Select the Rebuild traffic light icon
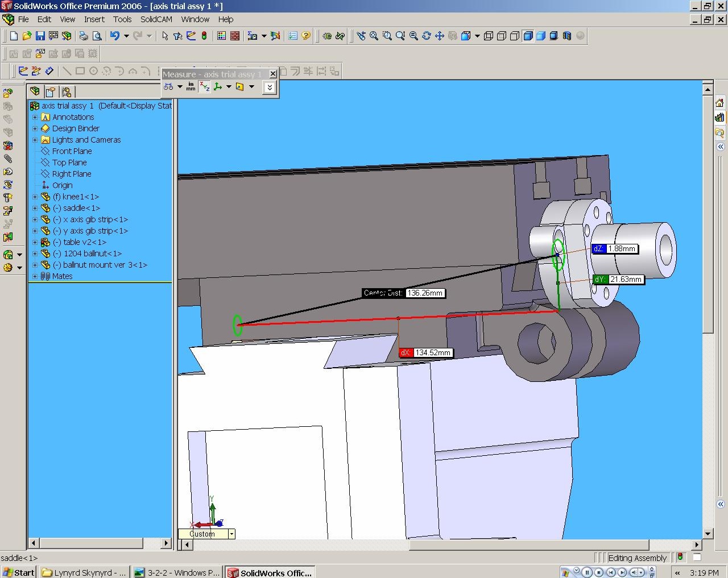 click(204, 36)
